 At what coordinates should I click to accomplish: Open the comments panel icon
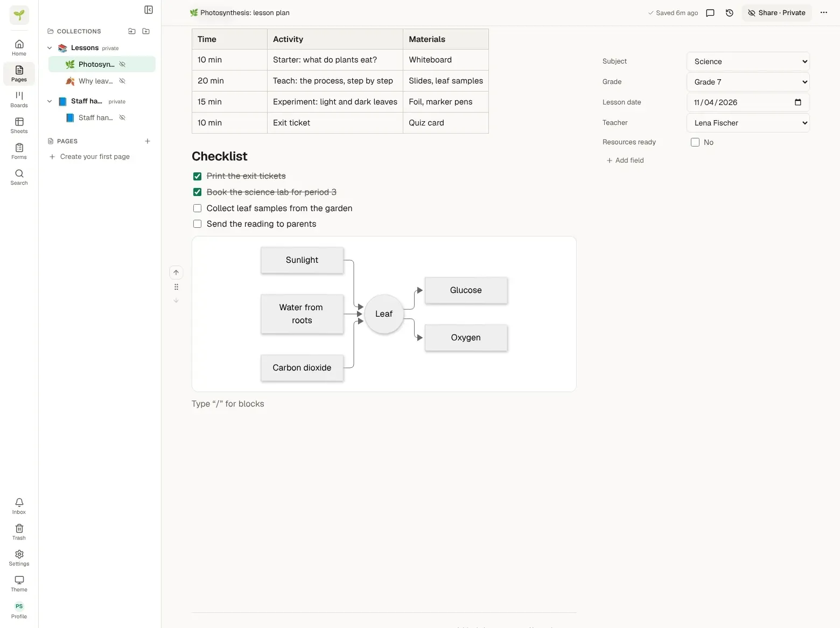[x=710, y=13]
